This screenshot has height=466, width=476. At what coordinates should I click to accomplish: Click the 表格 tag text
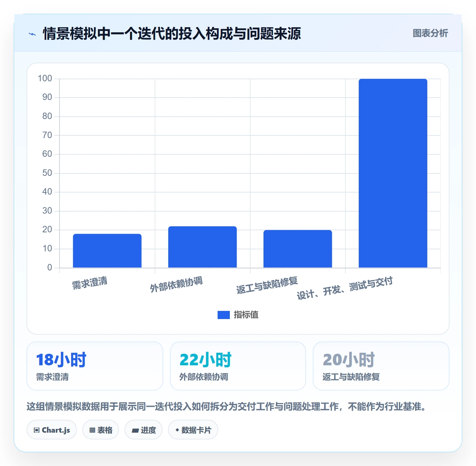[x=105, y=430]
